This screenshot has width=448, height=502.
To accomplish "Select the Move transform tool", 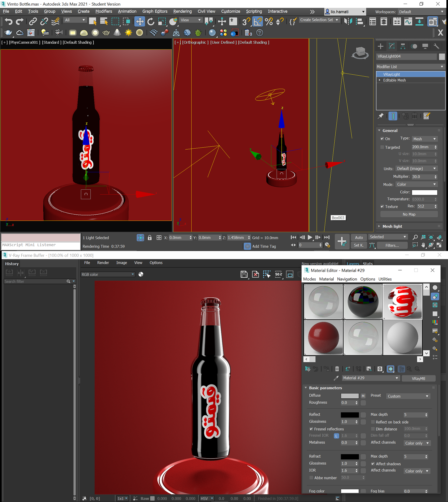I will point(140,22).
